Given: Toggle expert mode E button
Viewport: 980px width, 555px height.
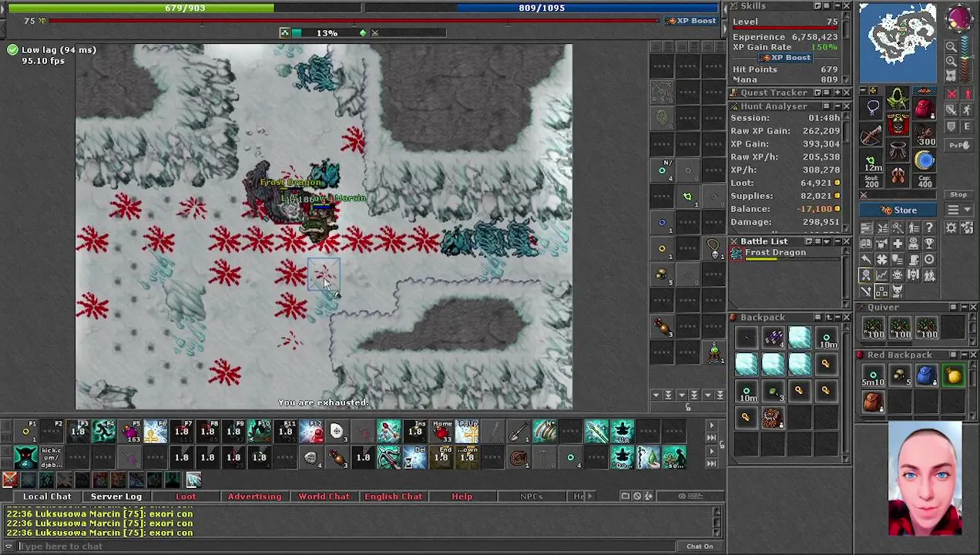Looking at the screenshot, I should 968,127.
